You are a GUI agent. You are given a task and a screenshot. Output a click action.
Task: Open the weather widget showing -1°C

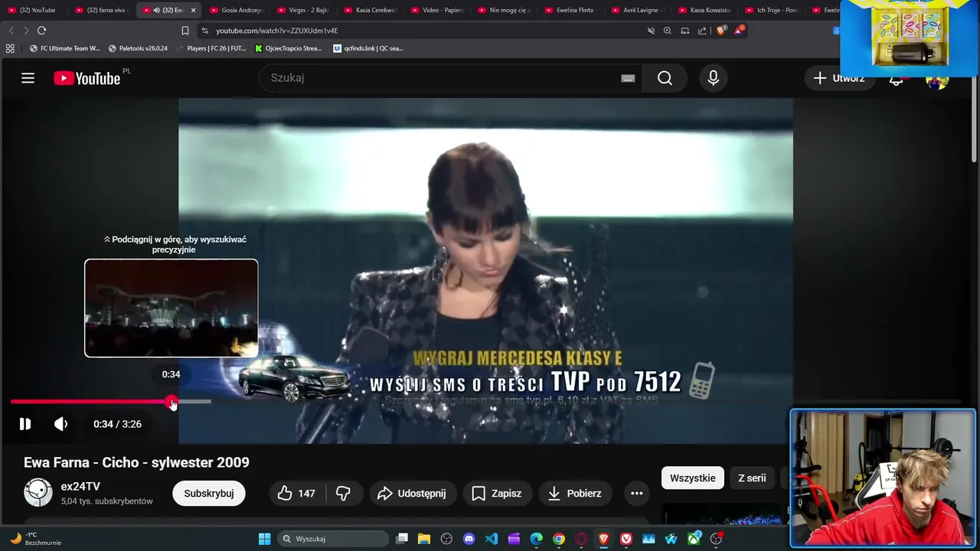tap(34, 539)
